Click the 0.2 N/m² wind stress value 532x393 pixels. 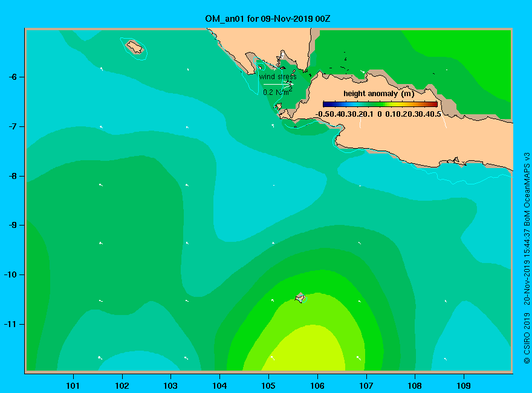[x=277, y=92]
